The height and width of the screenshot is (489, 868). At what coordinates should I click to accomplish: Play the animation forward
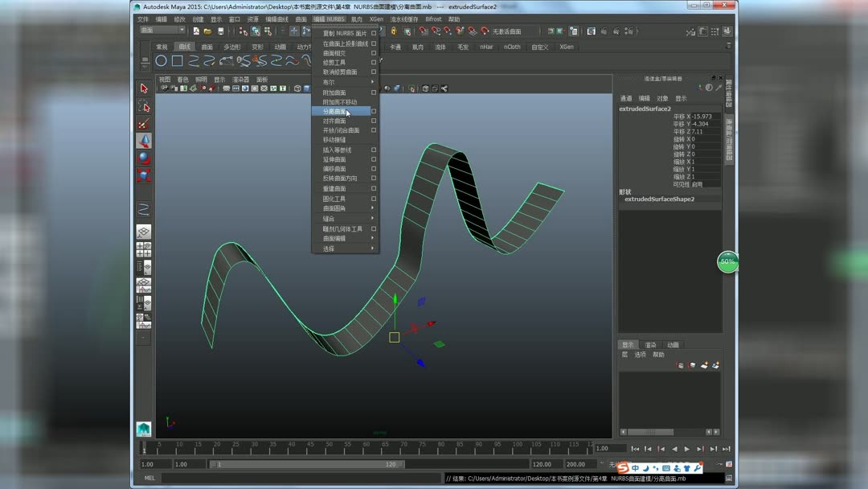point(687,449)
